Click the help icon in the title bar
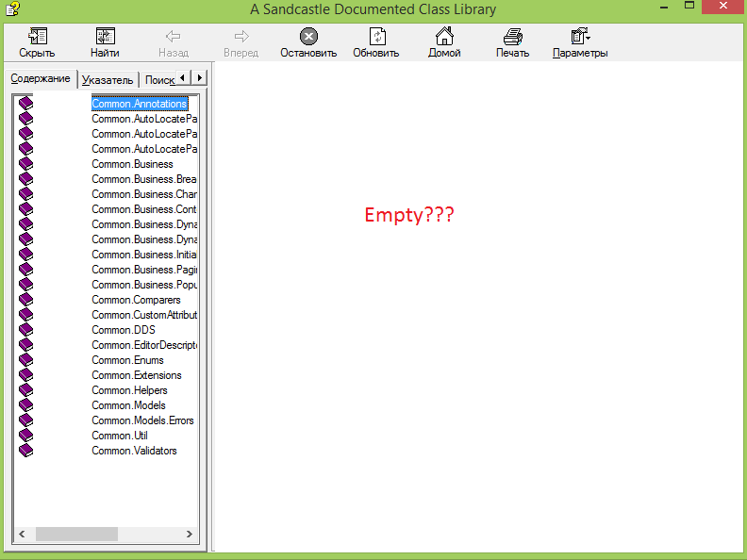747x560 pixels. point(13,8)
